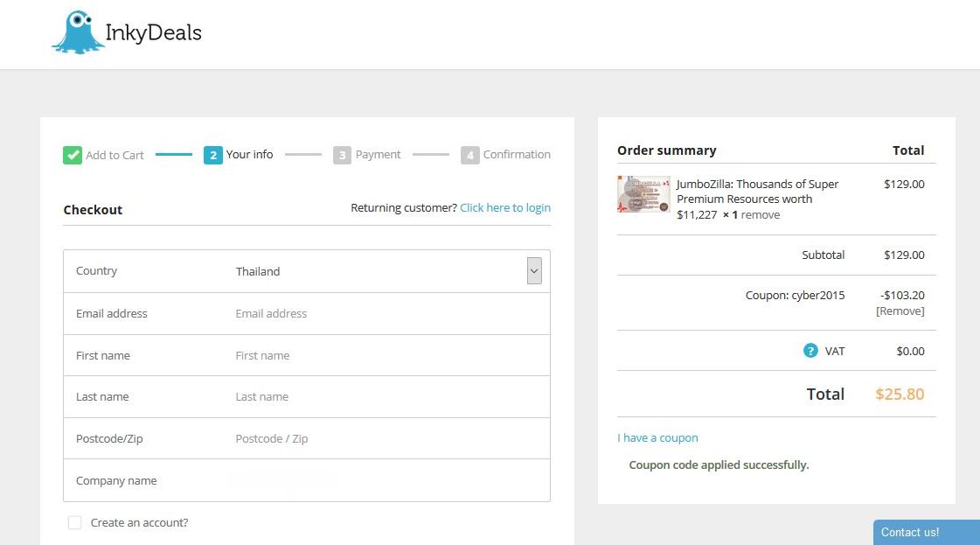Click the InkyDeals brand name text
The image size is (980, 545).
click(153, 32)
